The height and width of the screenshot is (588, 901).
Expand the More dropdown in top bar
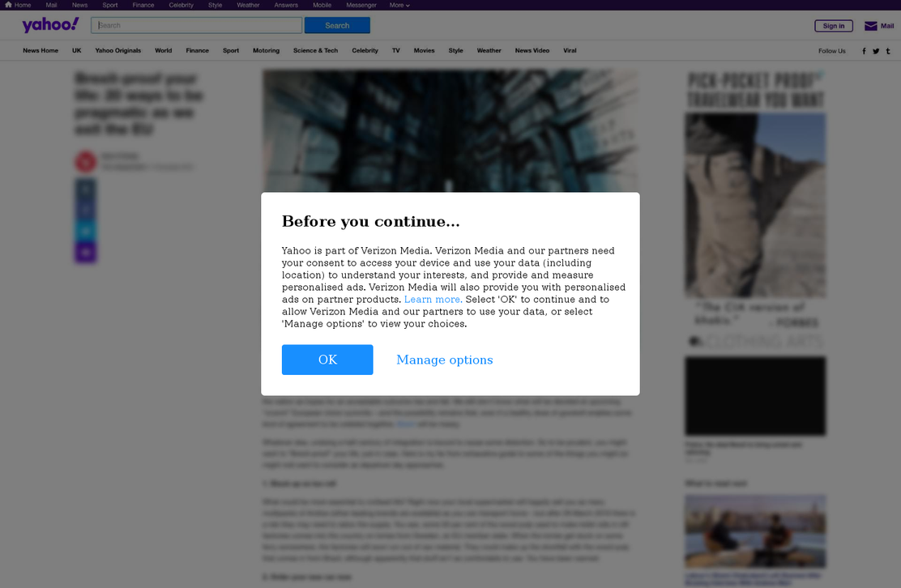[x=399, y=5]
